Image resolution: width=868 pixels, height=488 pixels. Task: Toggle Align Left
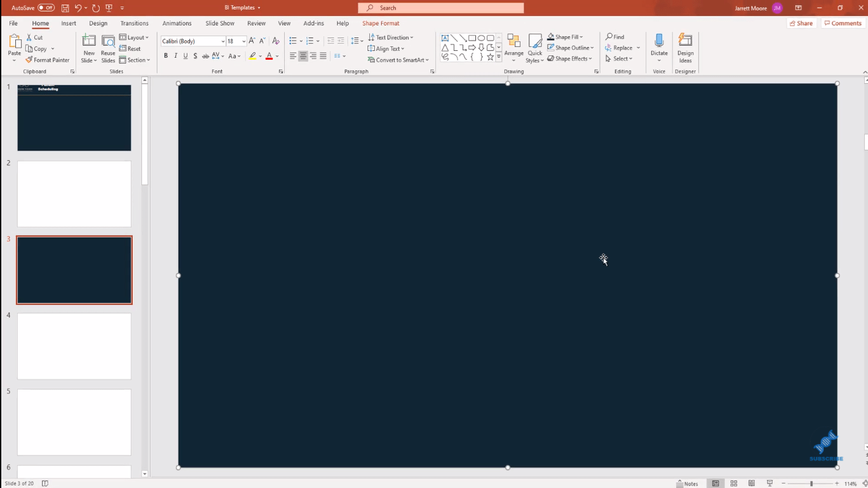click(293, 56)
